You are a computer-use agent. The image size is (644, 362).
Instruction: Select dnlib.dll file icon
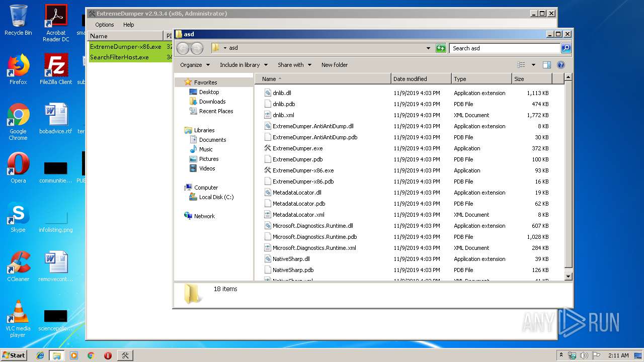[268, 93]
